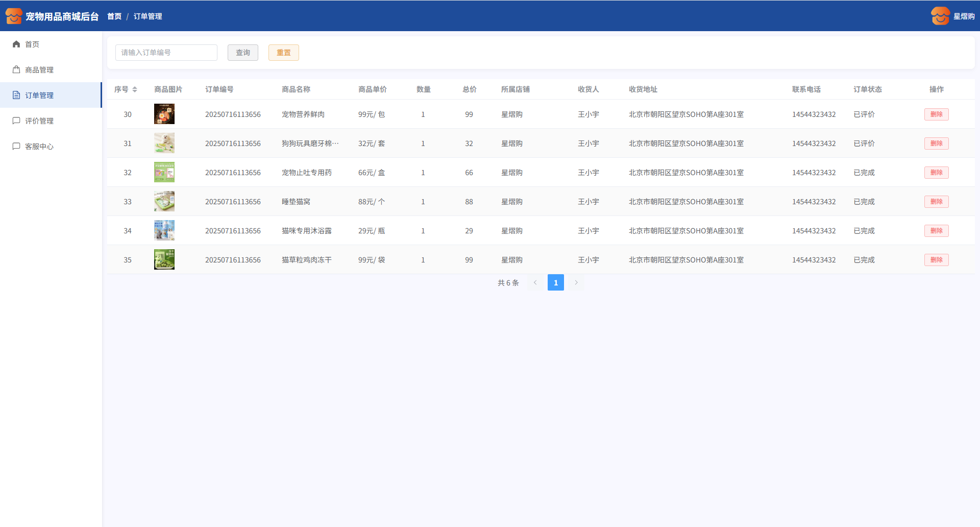
Task: Click the 查询 search button
Action: [x=243, y=53]
